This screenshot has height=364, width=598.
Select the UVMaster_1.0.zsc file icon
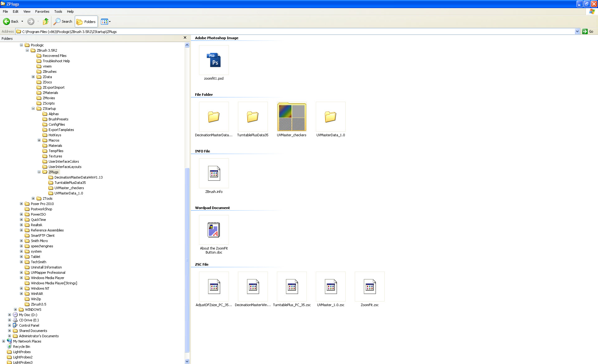pos(330,287)
